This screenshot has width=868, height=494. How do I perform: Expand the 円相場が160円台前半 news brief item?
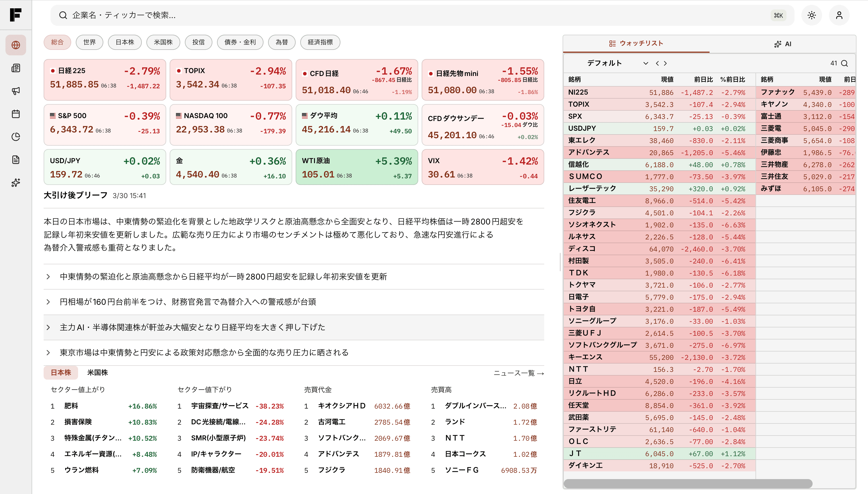[188, 302]
